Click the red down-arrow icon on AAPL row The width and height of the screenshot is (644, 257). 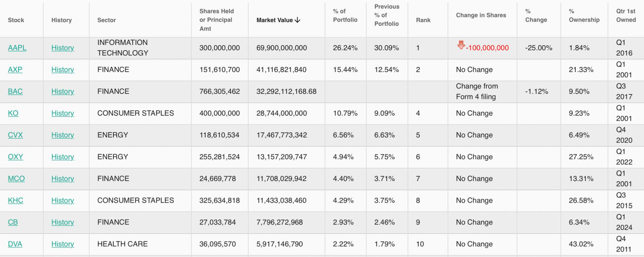461,45
